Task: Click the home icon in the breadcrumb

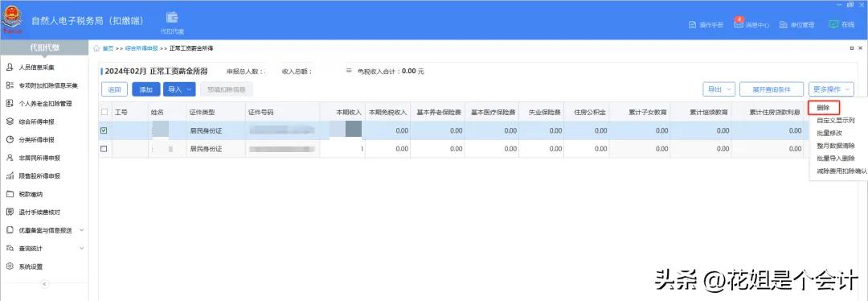Action: (x=97, y=48)
